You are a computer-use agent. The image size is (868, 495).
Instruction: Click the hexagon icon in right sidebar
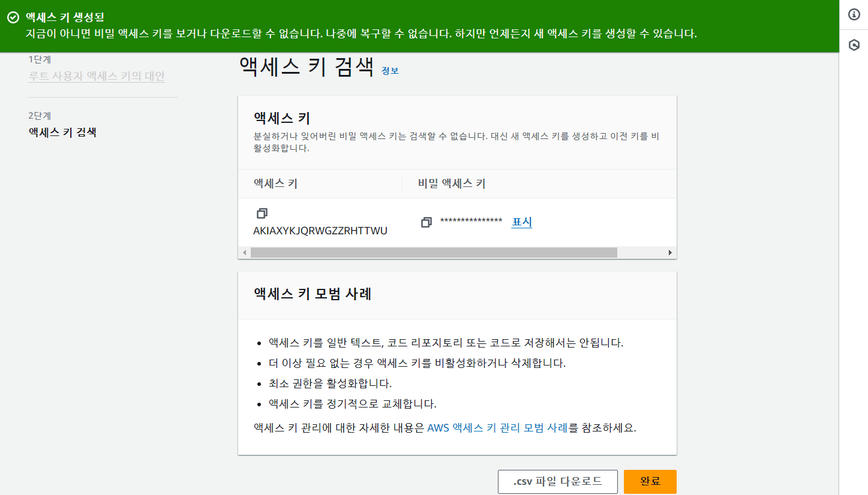point(854,45)
